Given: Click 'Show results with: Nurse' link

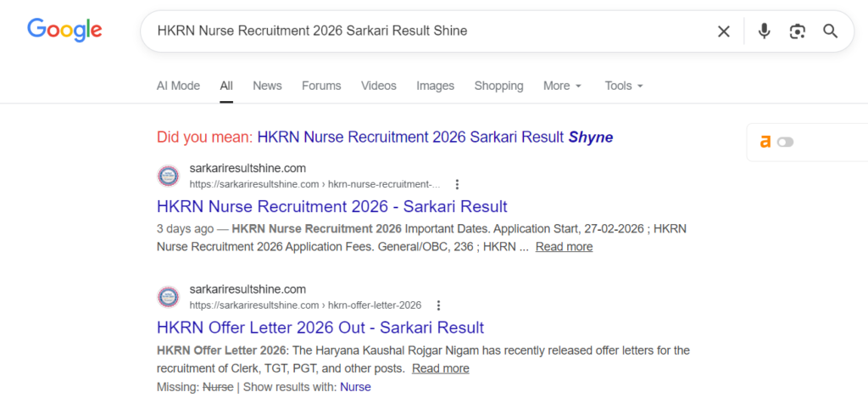Looking at the screenshot, I should tap(355, 387).
